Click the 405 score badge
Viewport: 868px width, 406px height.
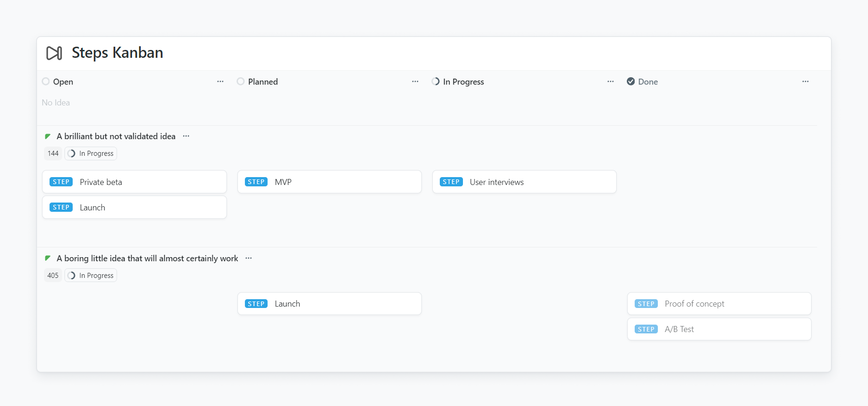(x=53, y=276)
